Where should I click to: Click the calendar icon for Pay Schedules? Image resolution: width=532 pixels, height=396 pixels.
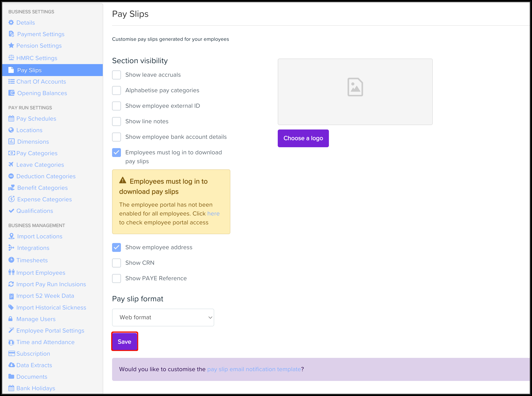click(x=11, y=118)
